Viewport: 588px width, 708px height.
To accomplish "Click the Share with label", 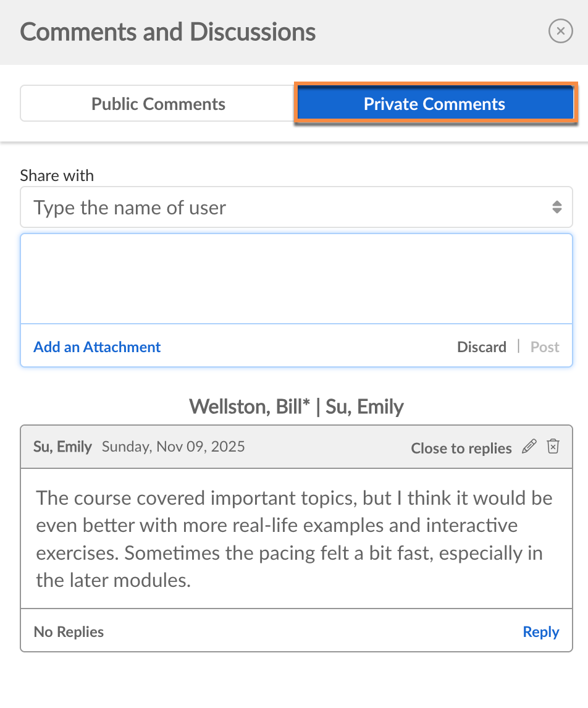I will 57,175.
